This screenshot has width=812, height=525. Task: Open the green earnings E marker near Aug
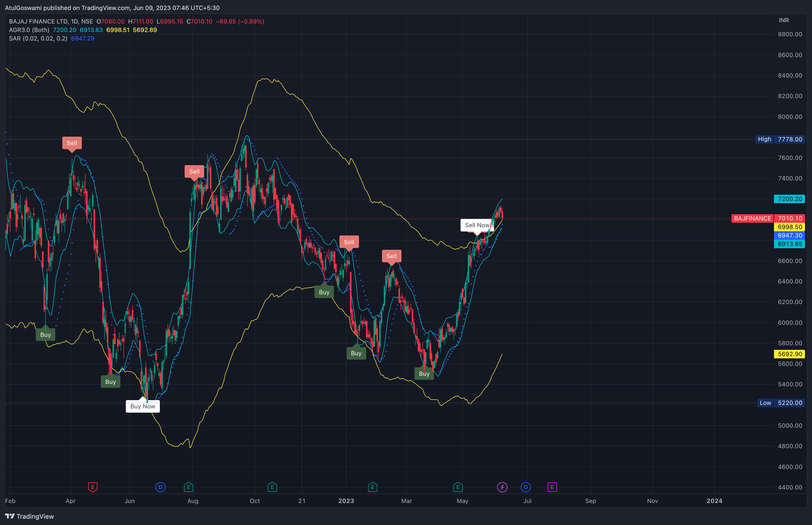coord(188,487)
